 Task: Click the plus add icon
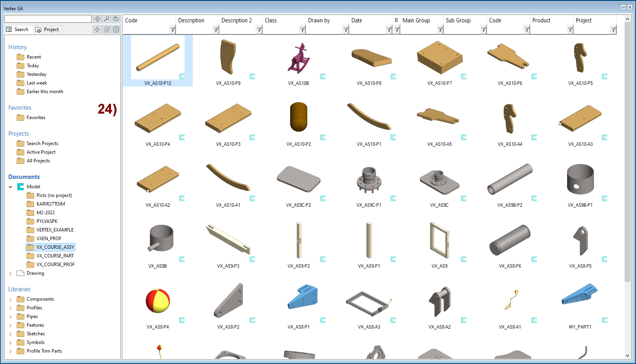pyautogui.click(x=97, y=29)
